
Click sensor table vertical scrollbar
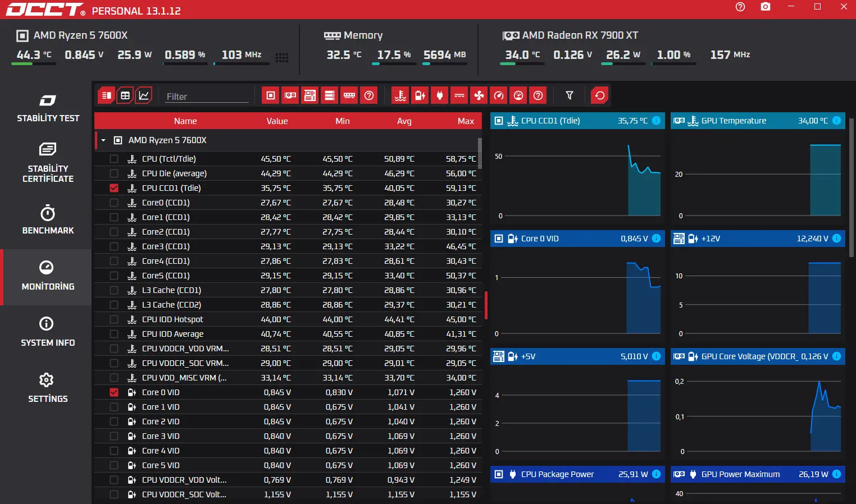coord(480,153)
